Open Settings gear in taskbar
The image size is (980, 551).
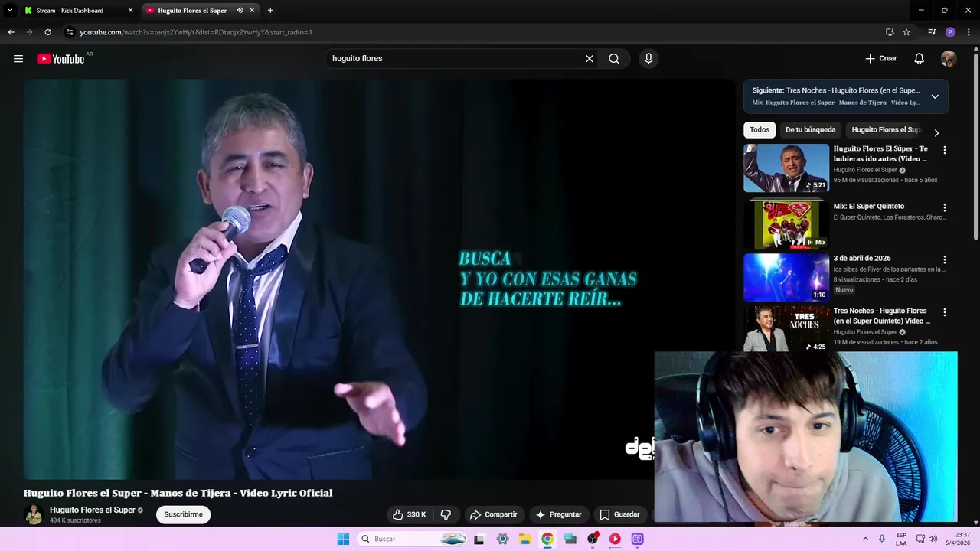(502, 539)
